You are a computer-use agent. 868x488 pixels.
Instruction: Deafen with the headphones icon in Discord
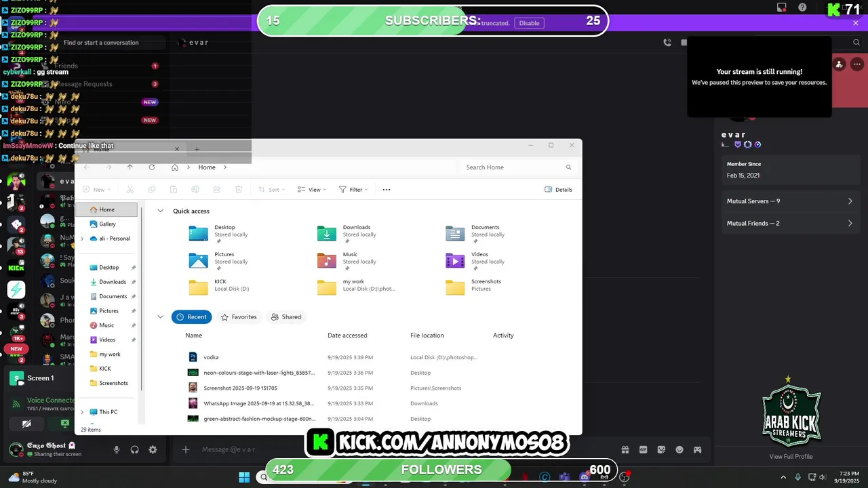[135, 449]
